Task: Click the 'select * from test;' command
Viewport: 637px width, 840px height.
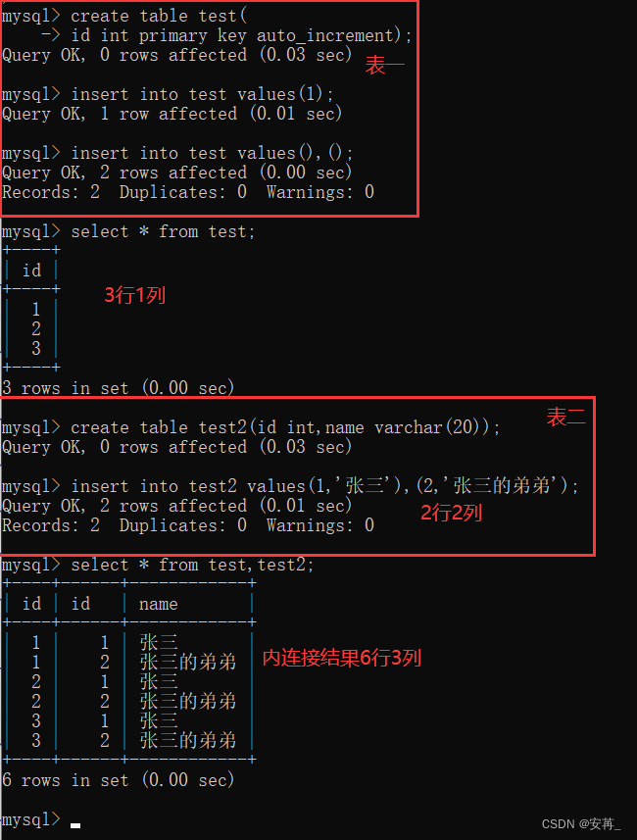Action: [x=128, y=231]
